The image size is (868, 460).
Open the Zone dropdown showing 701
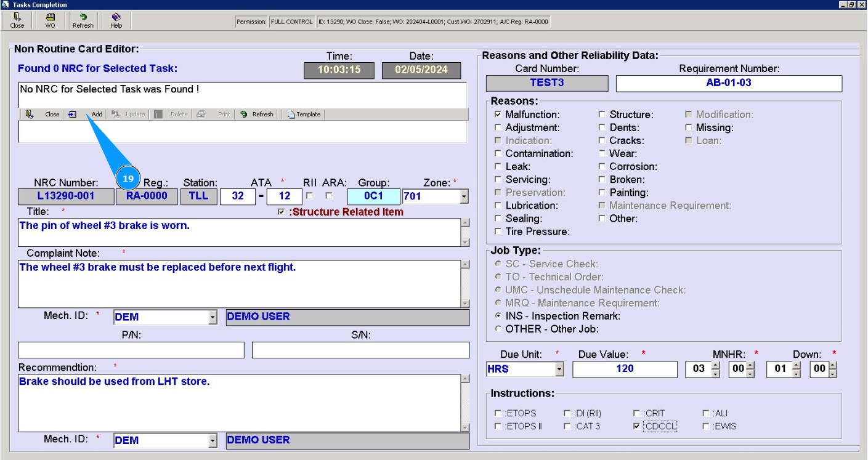point(464,197)
